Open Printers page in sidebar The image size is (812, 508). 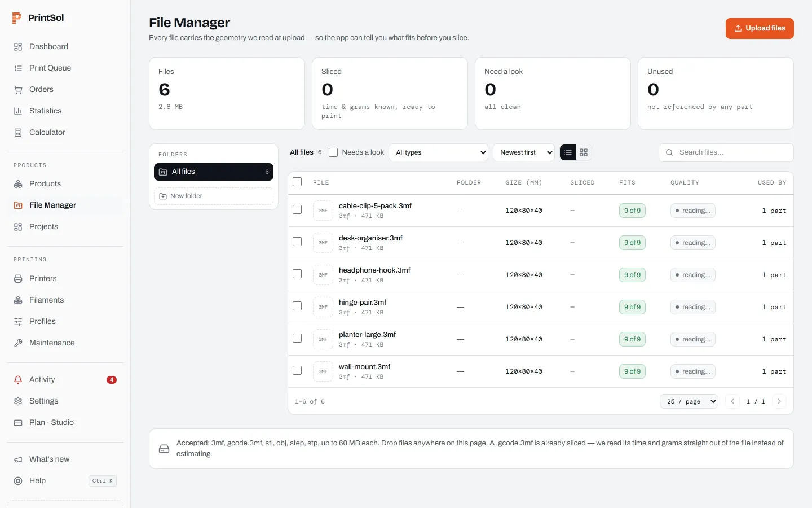point(65,279)
